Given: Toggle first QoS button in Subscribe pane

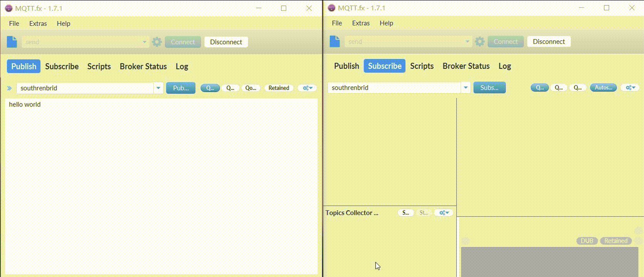Looking at the screenshot, I should tap(540, 88).
